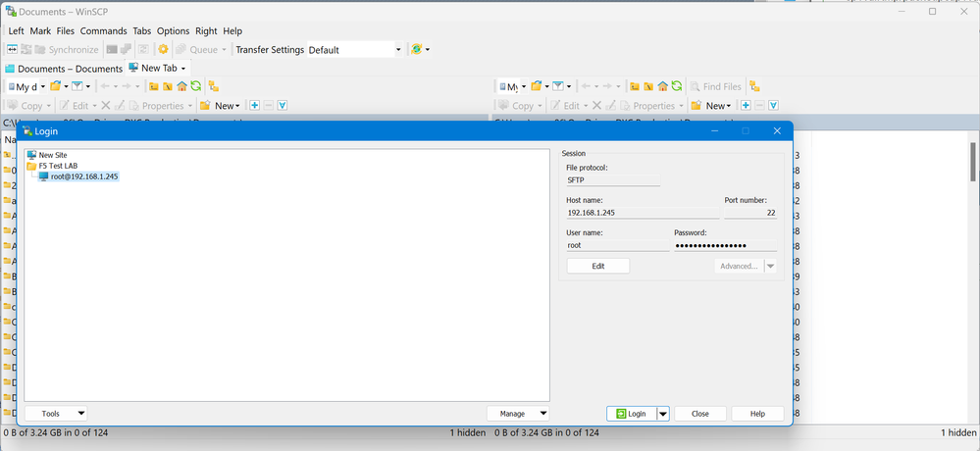Open the Right menu
The image size is (980, 451).
[206, 30]
